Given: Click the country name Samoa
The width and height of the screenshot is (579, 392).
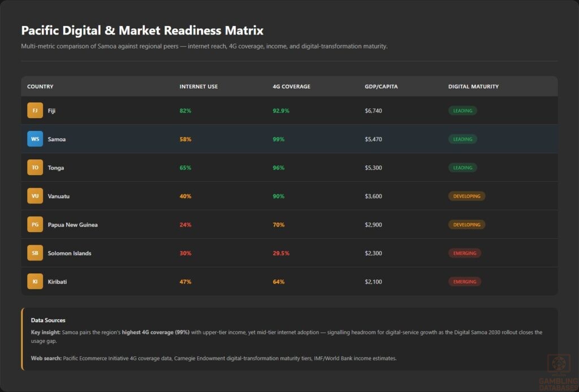Looking at the screenshot, I should [x=57, y=139].
